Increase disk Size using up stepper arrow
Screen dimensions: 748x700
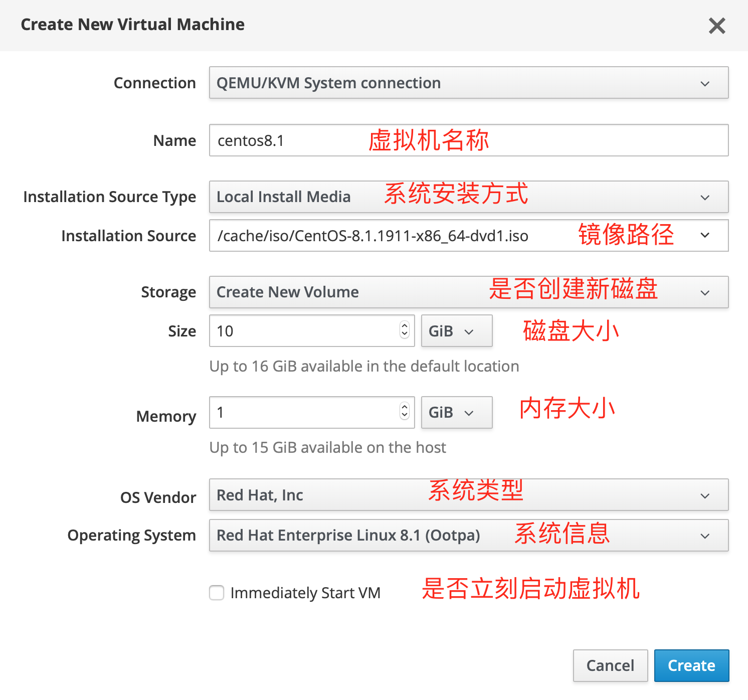point(405,326)
